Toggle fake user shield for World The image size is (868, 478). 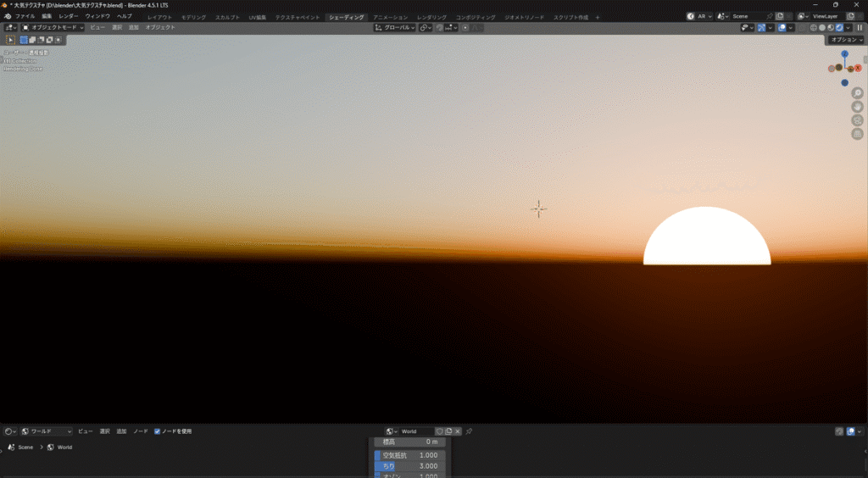440,431
